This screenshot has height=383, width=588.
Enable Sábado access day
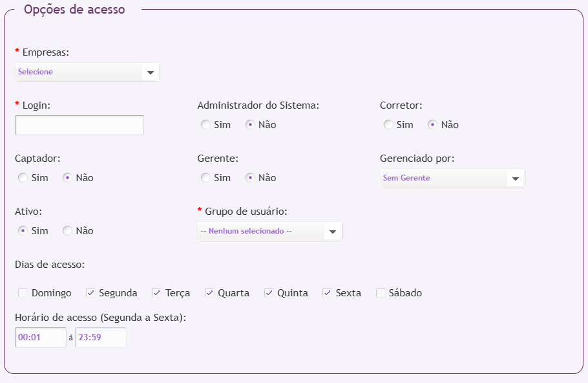point(381,293)
